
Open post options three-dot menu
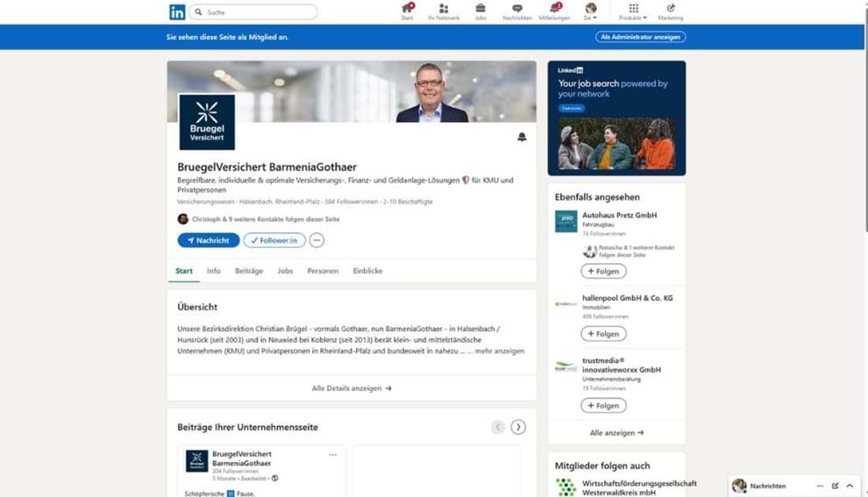(332, 454)
